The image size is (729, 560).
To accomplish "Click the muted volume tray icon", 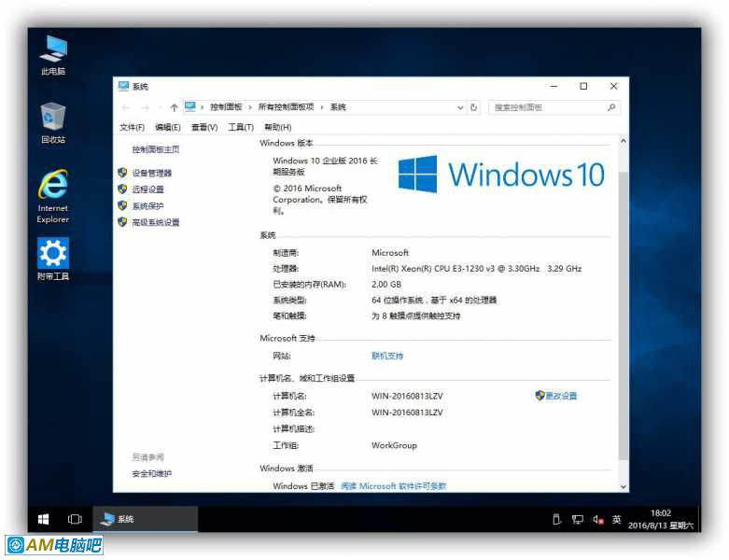I will tap(598, 519).
